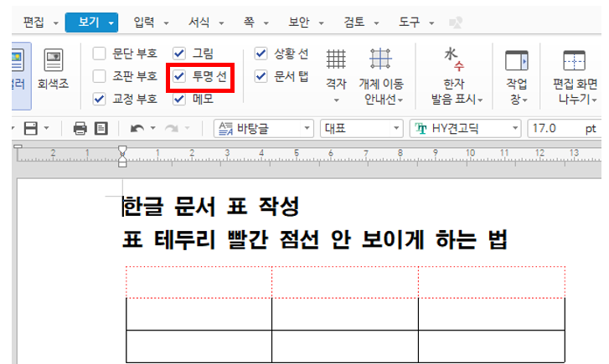Toggle the 메모 checkbox
This screenshot has width=609, height=364.
coord(179,99)
